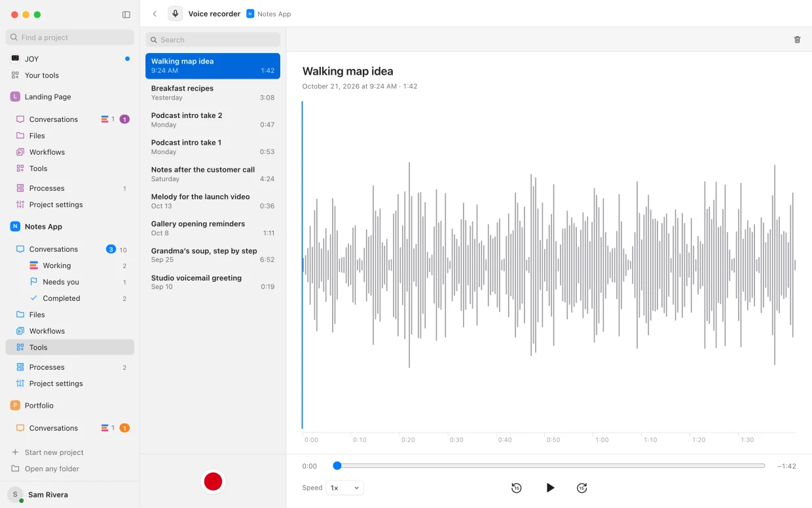Screen dimensions: 812x508
Task: Click the 1:00 timeline marker
Action: pyautogui.click(x=602, y=440)
